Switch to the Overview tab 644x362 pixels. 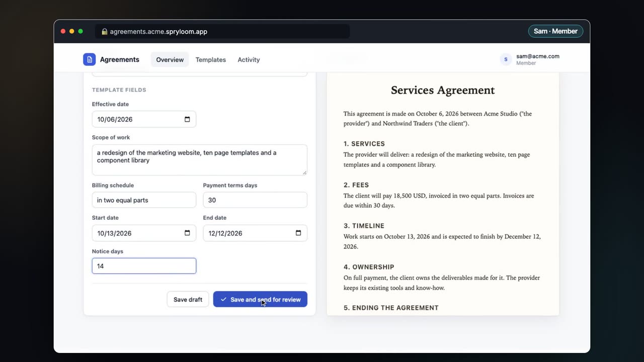[170, 59]
